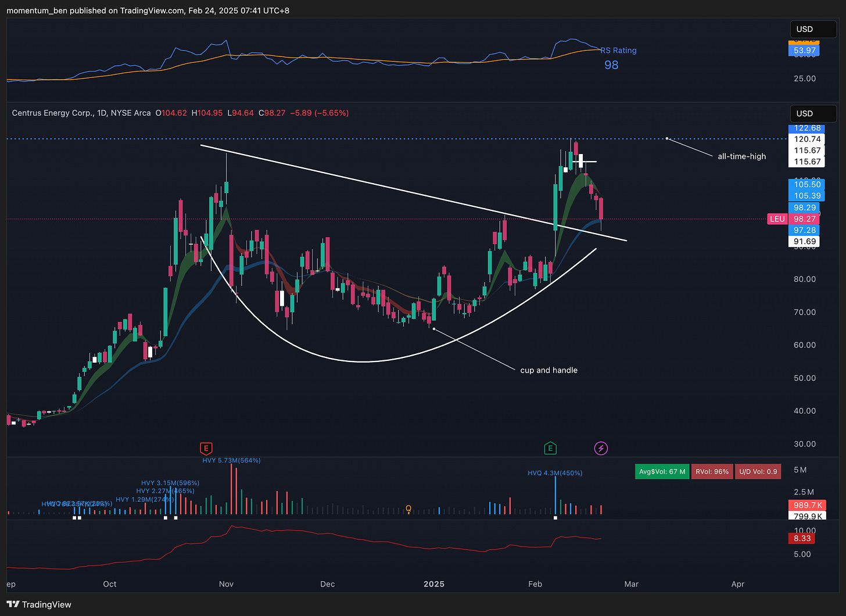Click the Apr label on time axis
This screenshot has height=616, width=846.
pyautogui.click(x=738, y=584)
